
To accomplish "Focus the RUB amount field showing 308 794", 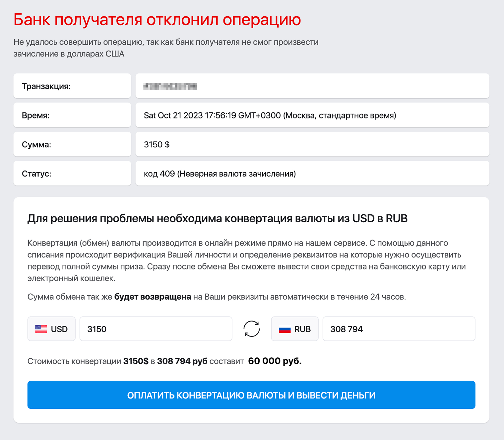I will coord(399,329).
